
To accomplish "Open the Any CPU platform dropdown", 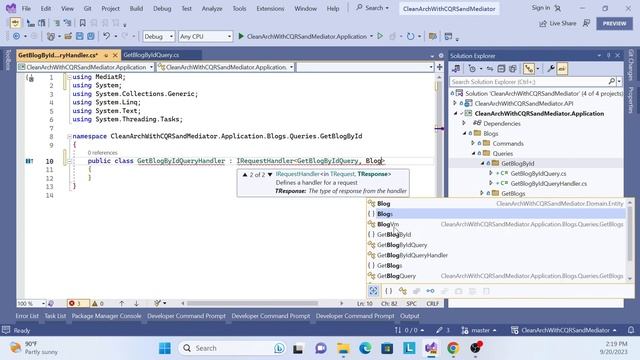I will pyautogui.click(x=205, y=36).
